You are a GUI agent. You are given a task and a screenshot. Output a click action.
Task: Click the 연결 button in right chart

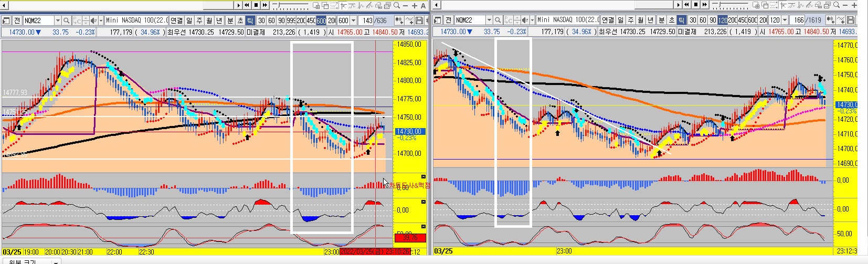[608, 20]
